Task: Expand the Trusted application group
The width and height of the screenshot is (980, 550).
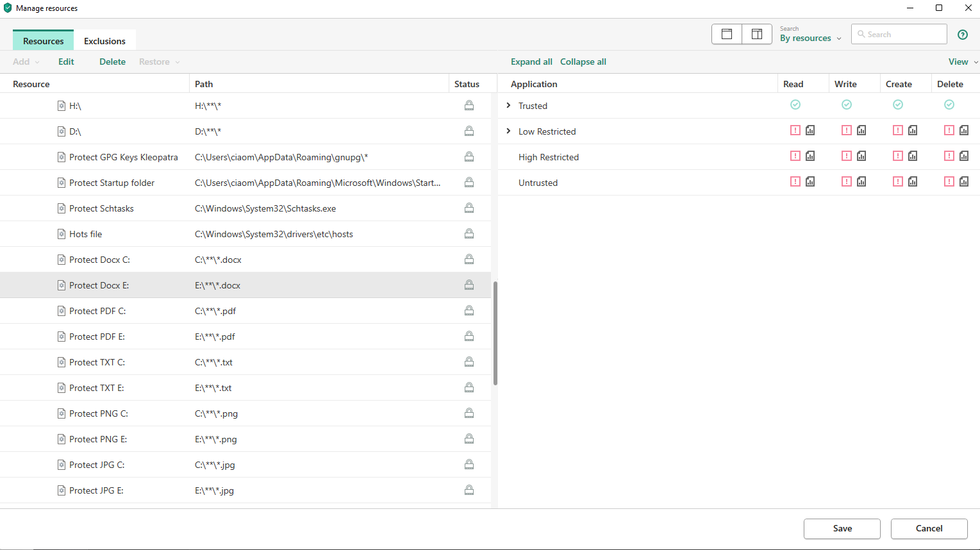Action: click(x=508, y=106)
